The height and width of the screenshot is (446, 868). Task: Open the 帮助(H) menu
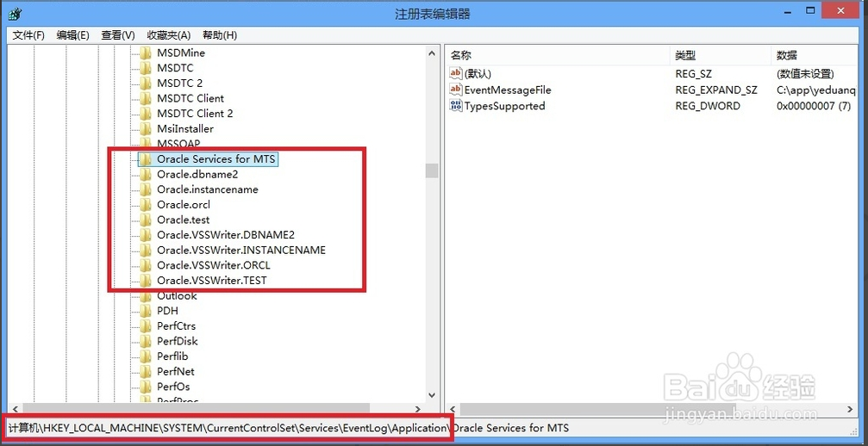[x=220, y=35]
